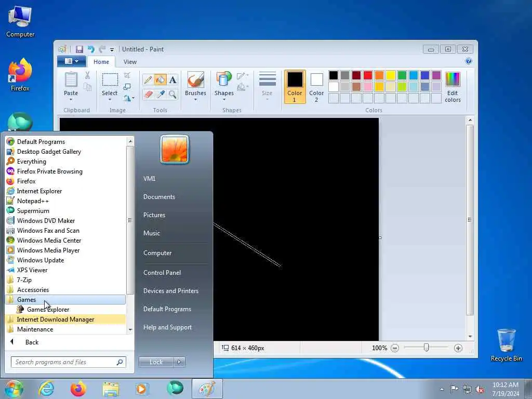Click the Brushes tool icon
The image size is (532, 399).
click(x=195, y=79)
